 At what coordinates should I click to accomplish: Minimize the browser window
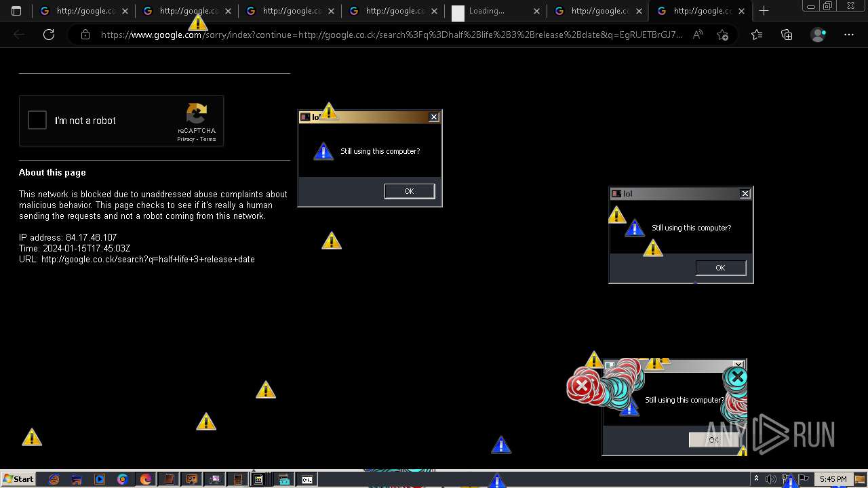point(811,6)
